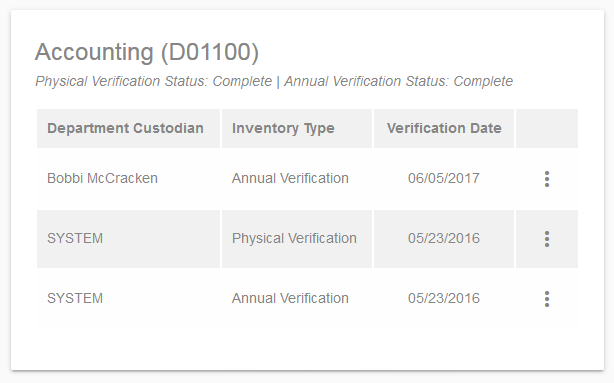Open the kebab menu for the last SYSTEM row
This screenshot has width=614, height=383.
[x=547, y=299]
